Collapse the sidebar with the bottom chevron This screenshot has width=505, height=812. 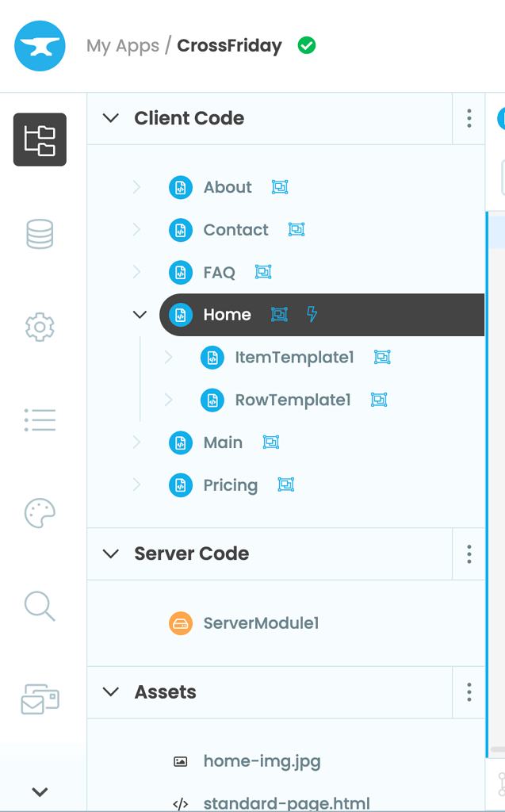coord(39,791)
